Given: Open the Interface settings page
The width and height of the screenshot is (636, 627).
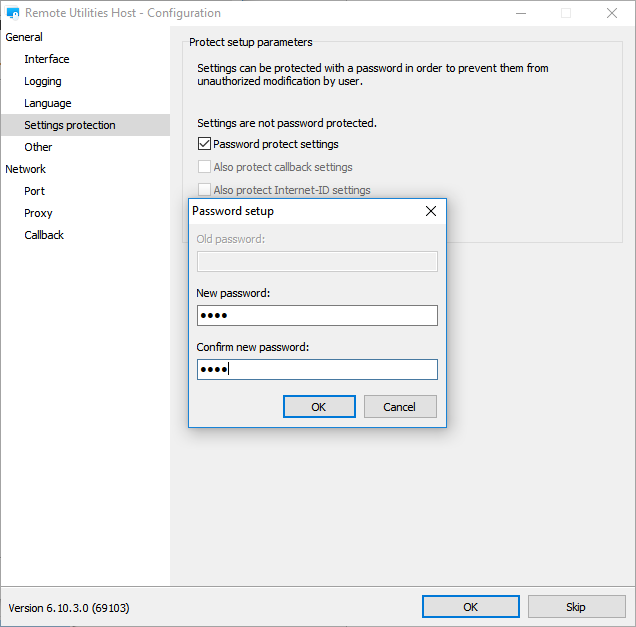Looking at the screenshot, I should pyautogui.click(x=47, y=59).
